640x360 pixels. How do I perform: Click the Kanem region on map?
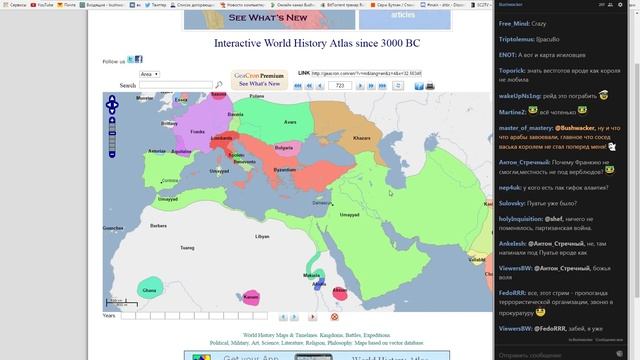coord(251,297)
